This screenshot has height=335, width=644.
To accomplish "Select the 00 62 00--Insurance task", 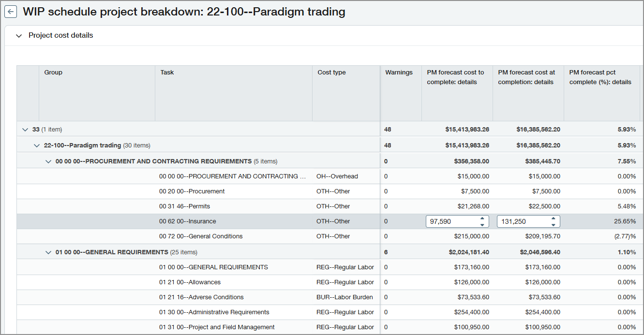I will (x=187, y=221).
